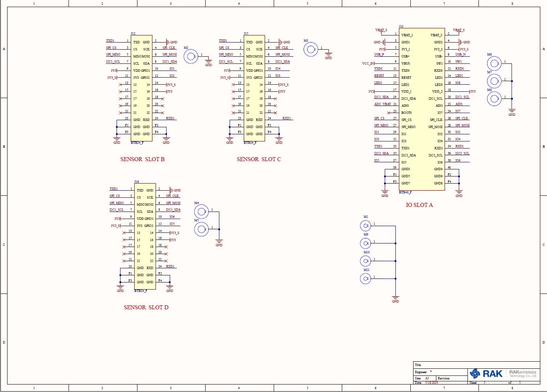Image resolution: width=547 pixels, height=392 pixels.
Task: Click the J15 connector designator
Action: click(246, 33)
